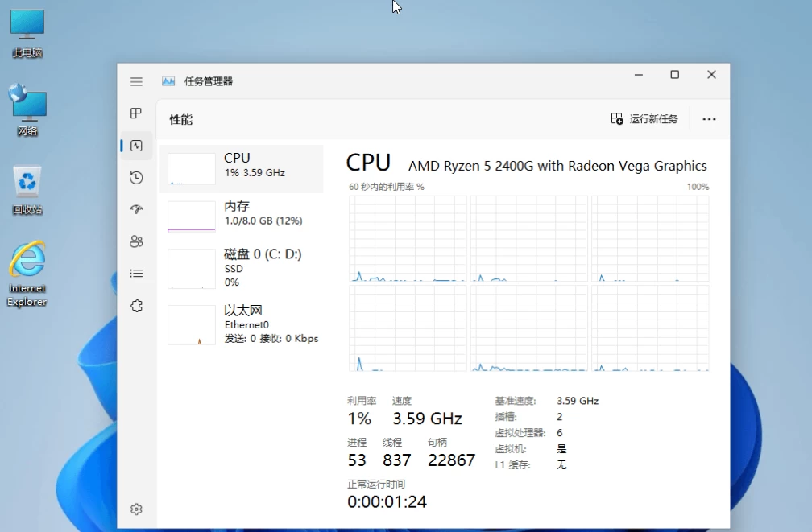The width and height of the screenshot is (812, 532).
Task: Open Task Manager settings gear
Action: click(x=136, y=509)
